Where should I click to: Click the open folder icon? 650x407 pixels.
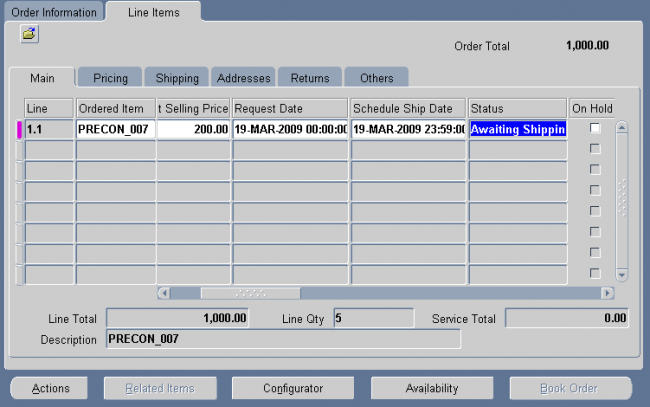(29, 34)
